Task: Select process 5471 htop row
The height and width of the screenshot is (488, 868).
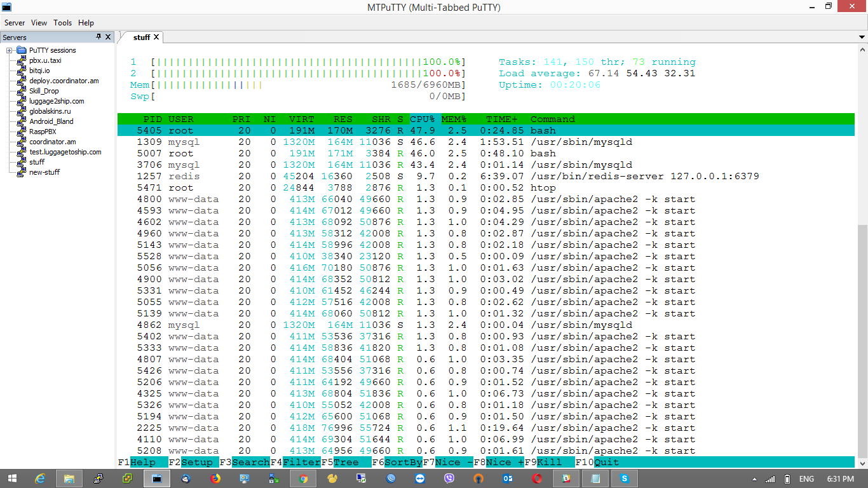Action: [486, 187]
